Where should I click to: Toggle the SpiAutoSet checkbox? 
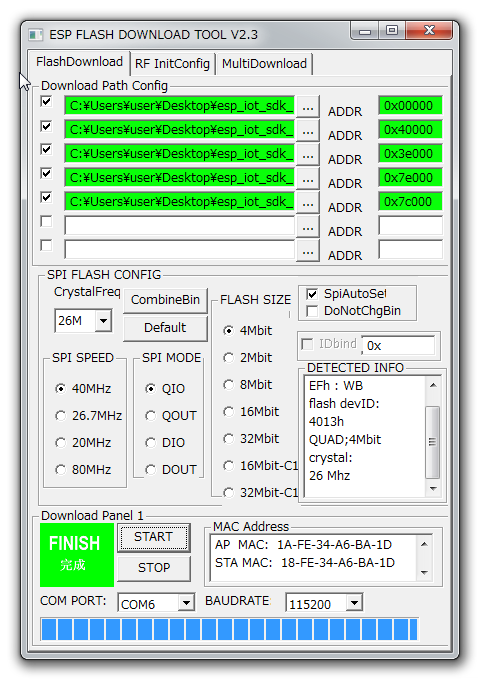coord(312,294)
